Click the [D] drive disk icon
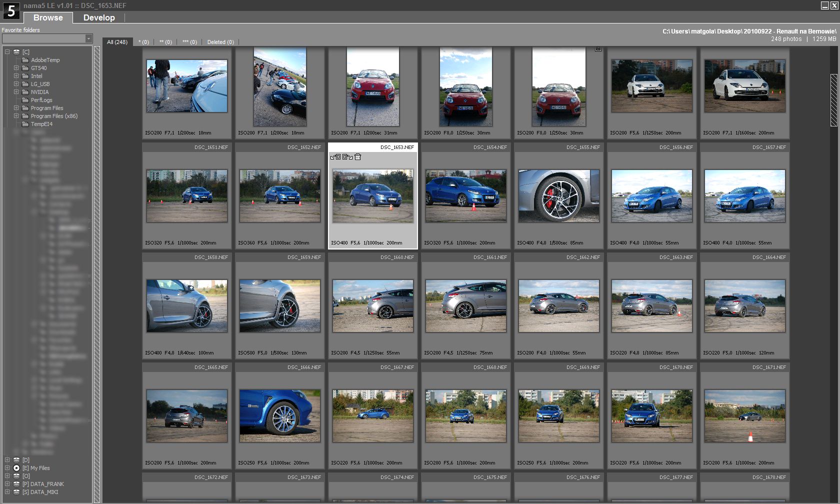 click(x=16, y=460)
